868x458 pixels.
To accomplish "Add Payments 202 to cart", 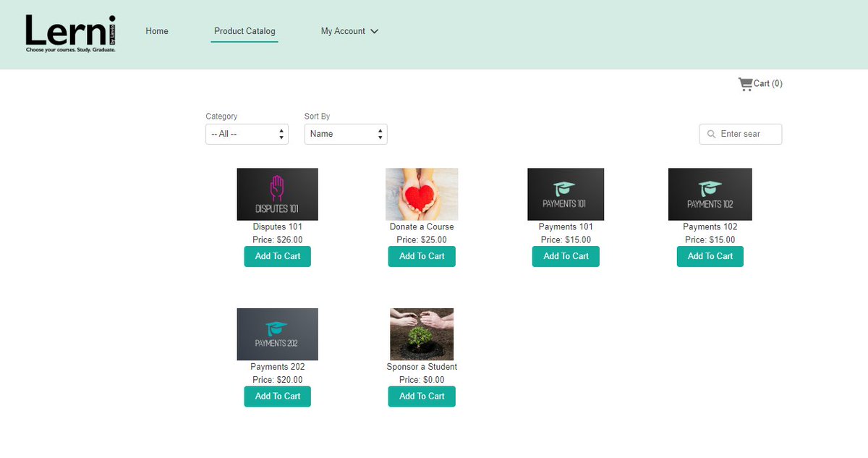I will pos(277,396).
